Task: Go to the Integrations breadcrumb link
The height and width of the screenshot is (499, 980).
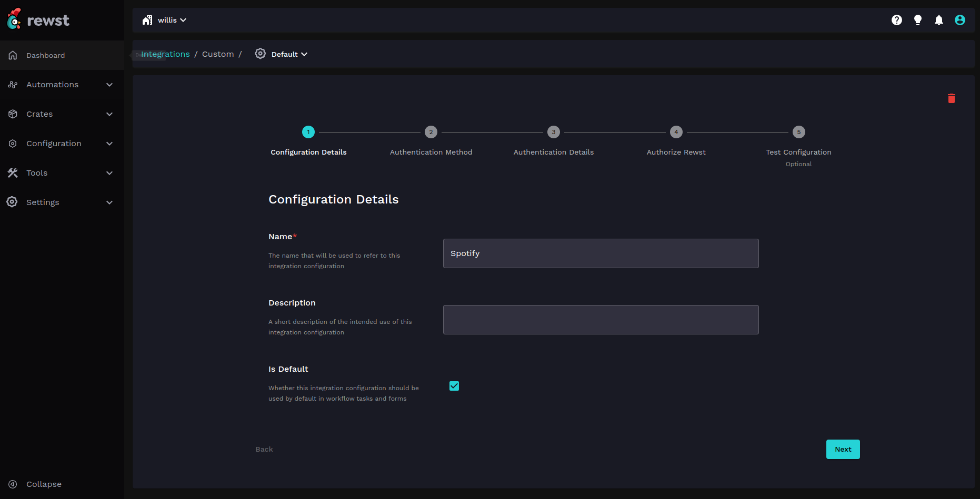Action: (165, 54)
